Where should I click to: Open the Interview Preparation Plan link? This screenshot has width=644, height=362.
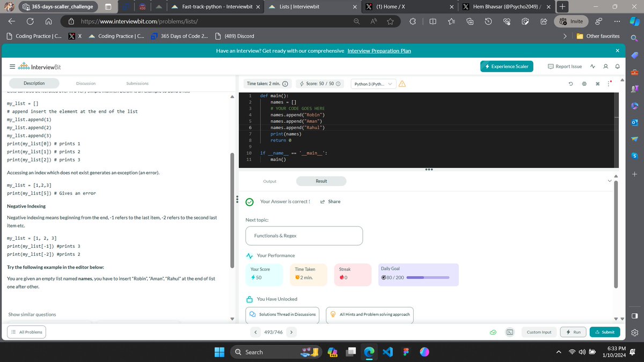pyautogui.click(x=379, y=50)
